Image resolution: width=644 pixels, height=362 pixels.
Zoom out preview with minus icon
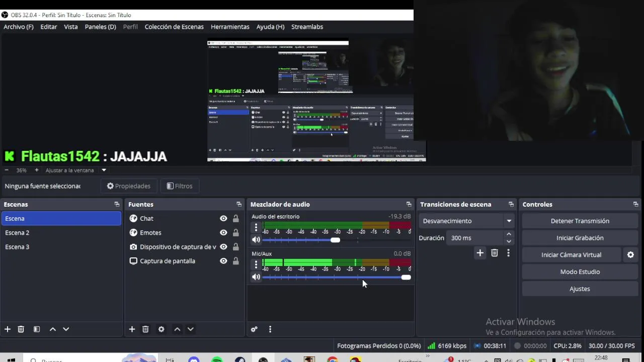coord(7,170)
